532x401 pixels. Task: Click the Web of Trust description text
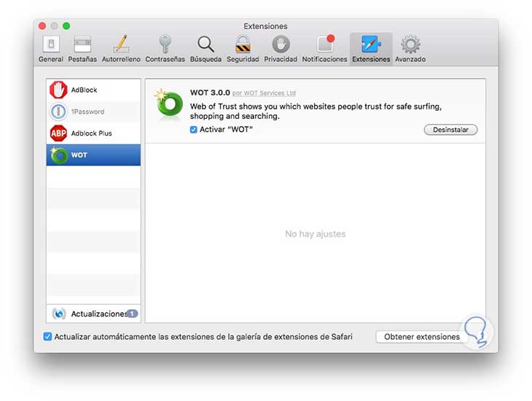[316, 111]
